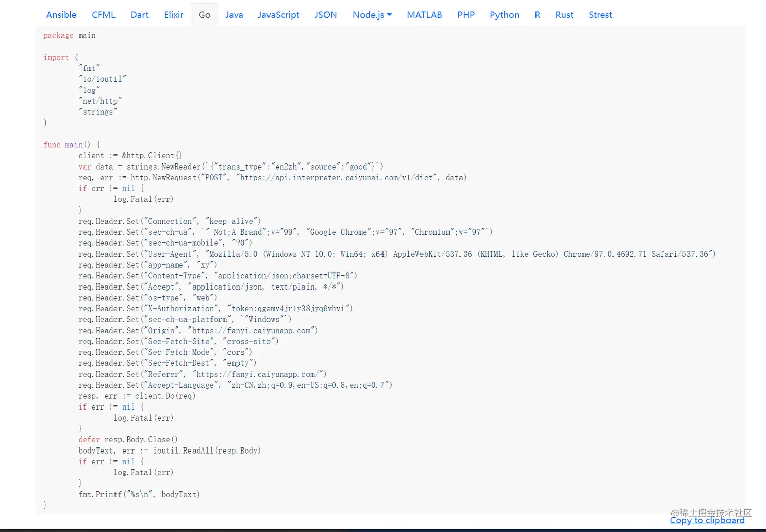This screenshot has width=766, height=532.
Task: Click the 'package main' code line
Action: coord(69,35)
